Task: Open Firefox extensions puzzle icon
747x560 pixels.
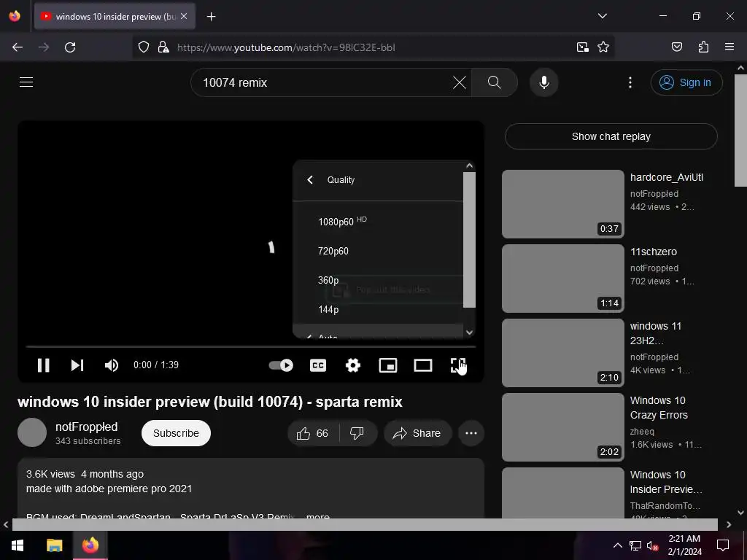Action: click(x=703, y=47)
